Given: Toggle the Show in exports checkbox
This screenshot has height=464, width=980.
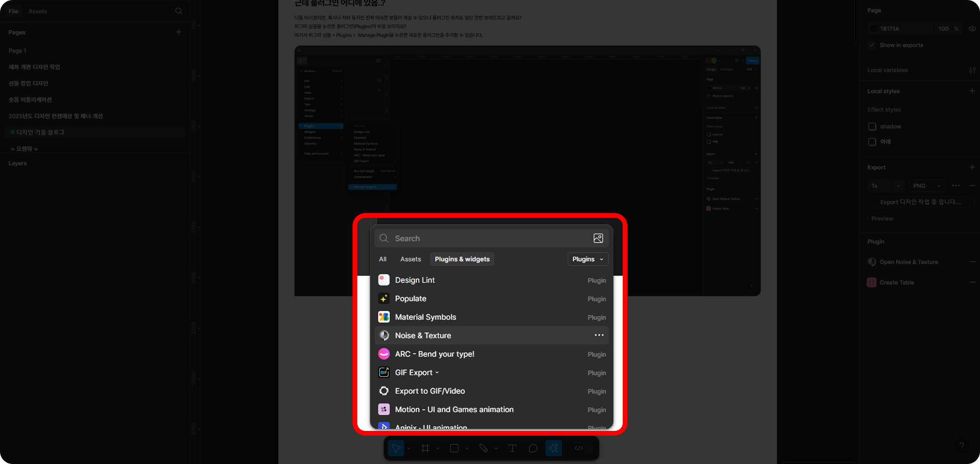Looking at the screenshot, I should [872, 45].
